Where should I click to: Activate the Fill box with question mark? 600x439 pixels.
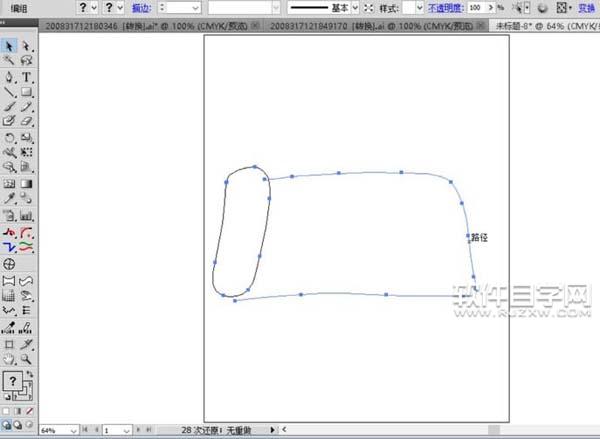tap(12, 381)
